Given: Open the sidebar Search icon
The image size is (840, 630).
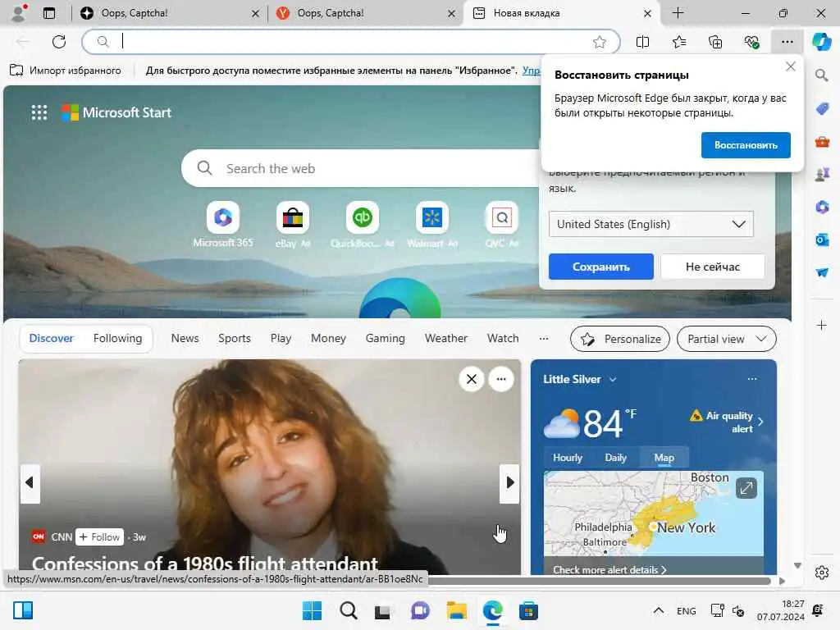Looking at the screenshot, I should (x=822, y=75).
